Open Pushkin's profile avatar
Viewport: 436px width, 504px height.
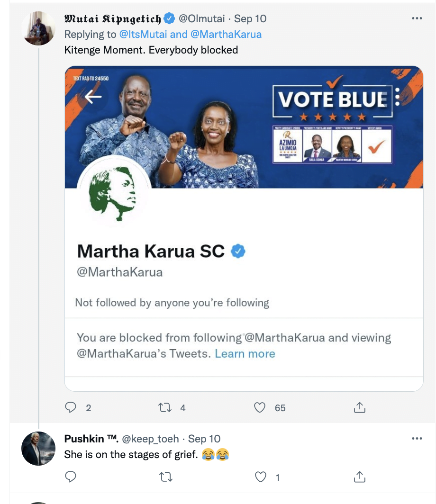click(39, 448)
